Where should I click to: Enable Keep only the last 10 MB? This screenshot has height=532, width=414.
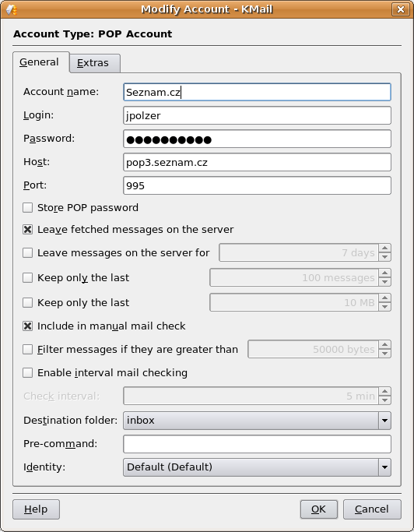(27, 303)
